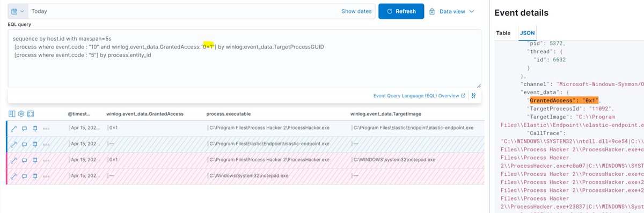
Task: Add a note to the first ProcessHacker.exe row
Action: coord(24,129)
